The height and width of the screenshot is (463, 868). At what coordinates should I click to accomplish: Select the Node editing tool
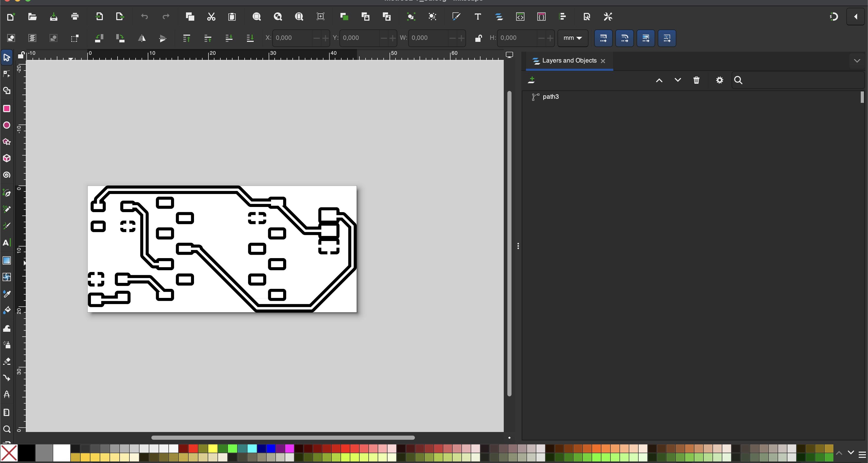[6, 74]
